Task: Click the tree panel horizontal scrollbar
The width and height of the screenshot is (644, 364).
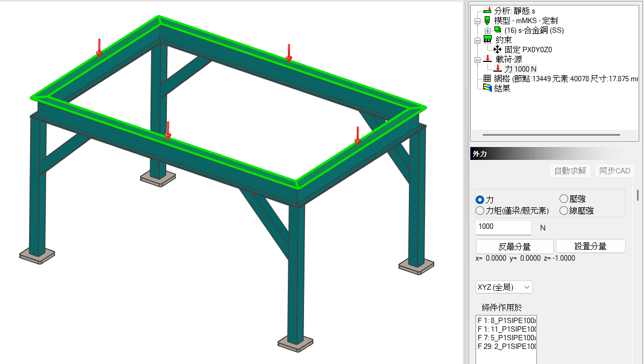Action: point(551,135)
